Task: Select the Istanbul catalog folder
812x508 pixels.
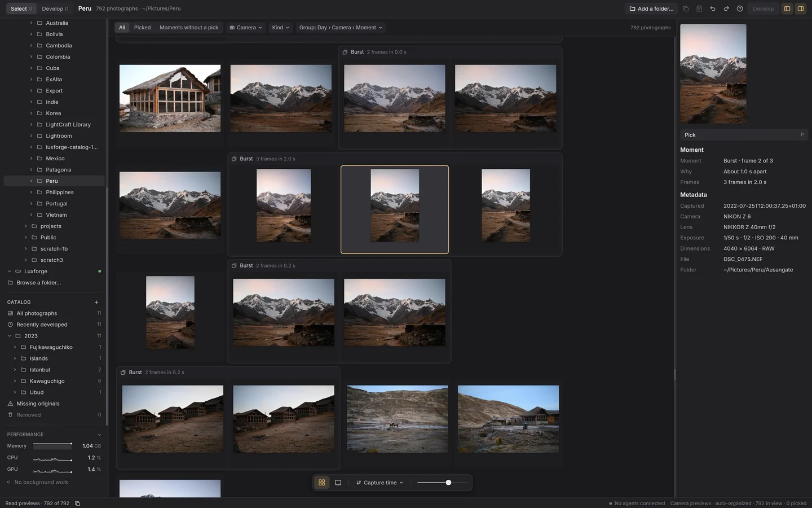Action: (x=54, y=370)
